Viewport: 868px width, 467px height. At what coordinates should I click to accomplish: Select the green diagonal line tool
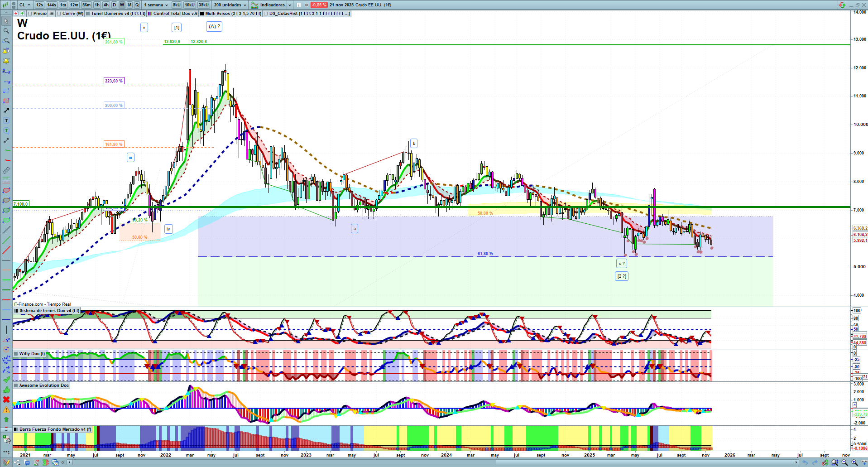[x=6, y=240]
